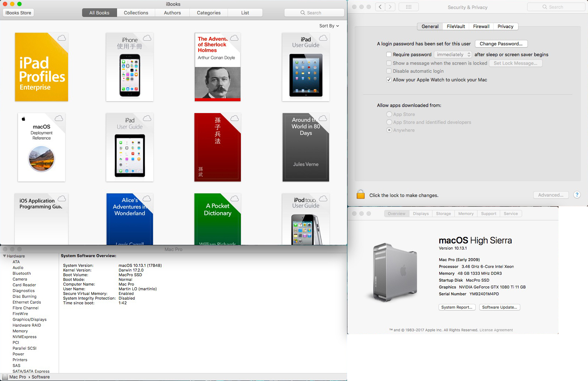Select App Store and identified developers option
This screenshot has width=588, height=381.
click(389, 122)
